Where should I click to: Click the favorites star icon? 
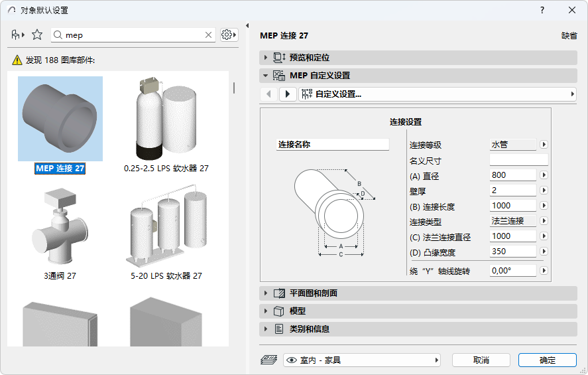click(x=36, y=35)
